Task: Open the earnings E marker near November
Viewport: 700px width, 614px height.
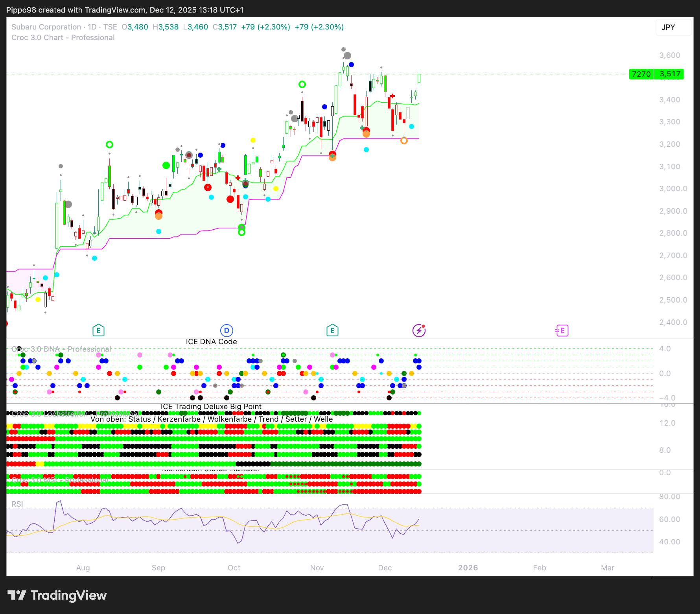Action: [332, 330]
